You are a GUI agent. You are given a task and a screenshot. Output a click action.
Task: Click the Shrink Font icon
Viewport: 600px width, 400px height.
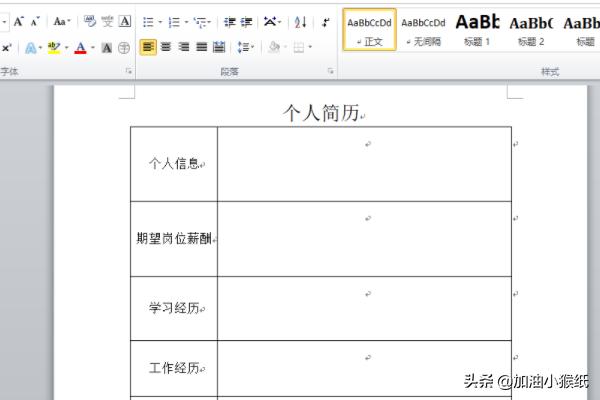34,21
